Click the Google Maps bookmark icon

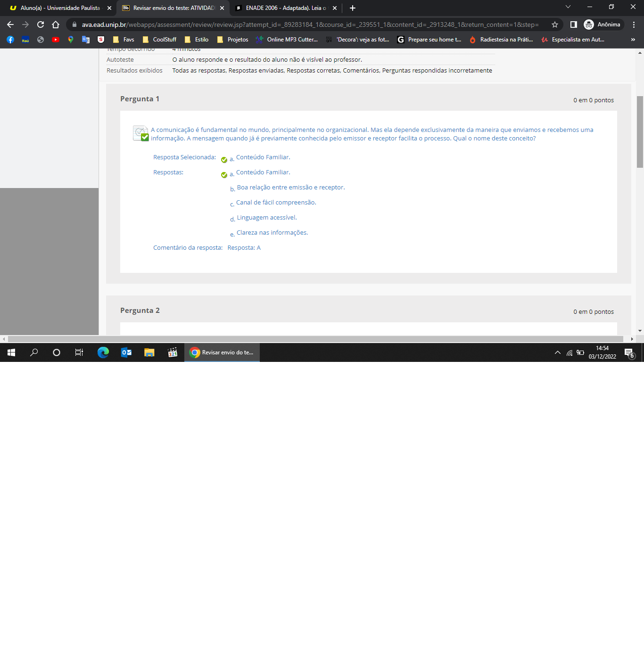(x=71, y=40)
